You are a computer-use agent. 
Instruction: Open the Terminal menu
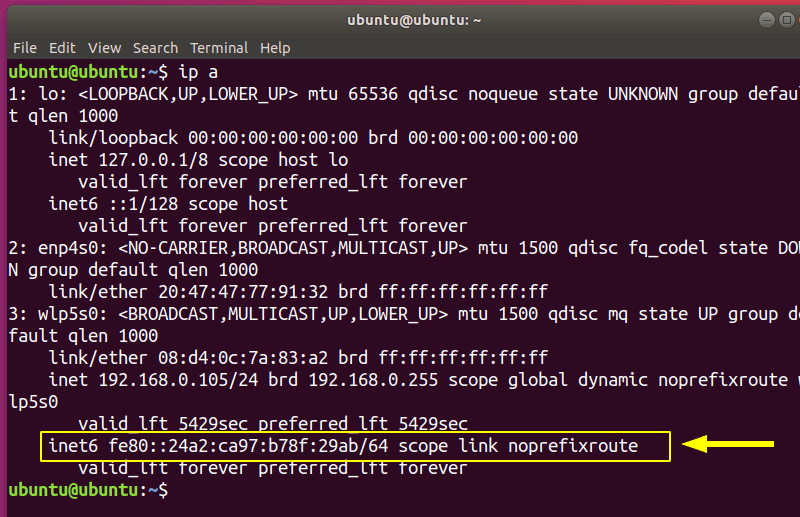click(219, 47)
